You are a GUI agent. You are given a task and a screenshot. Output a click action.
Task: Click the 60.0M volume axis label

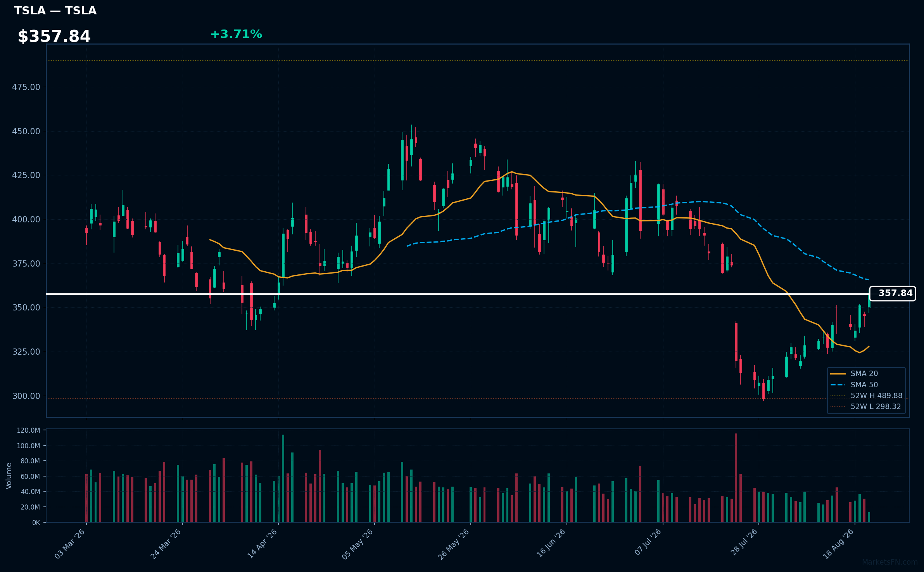[30, 477]
